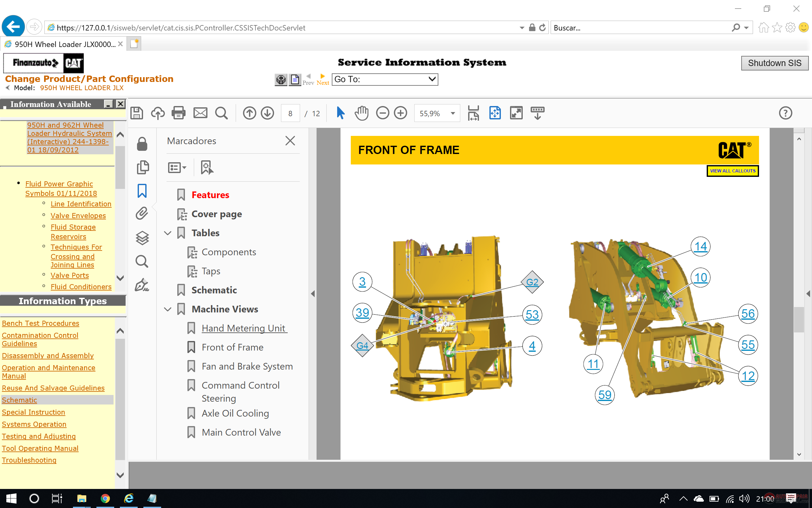This screenshot has height=508, width=812.
Task: Open the Hand Metering Unit bookmark
Action: (244, 328)
